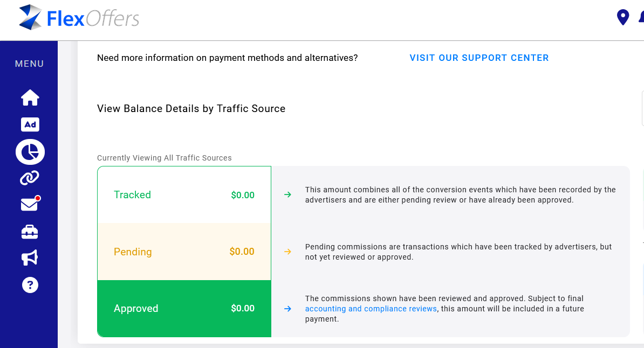
Task: Open the mail envelope with notification
Action: 30,205
